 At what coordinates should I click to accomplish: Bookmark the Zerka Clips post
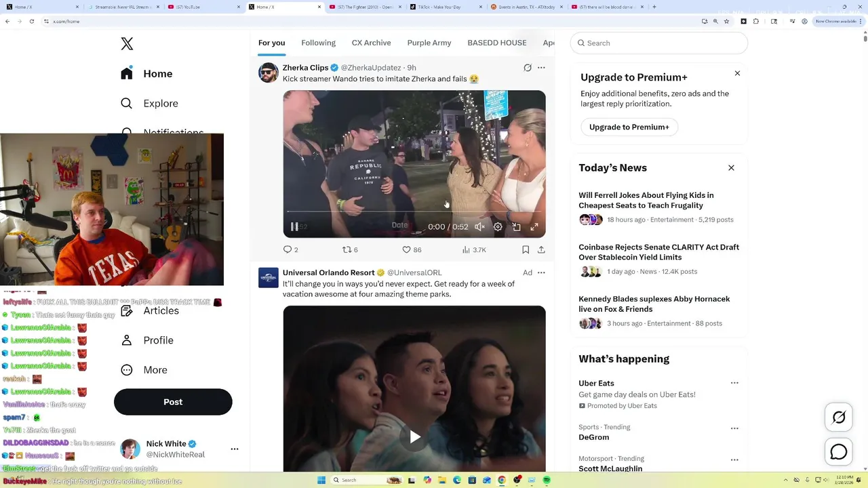point(526,249)
